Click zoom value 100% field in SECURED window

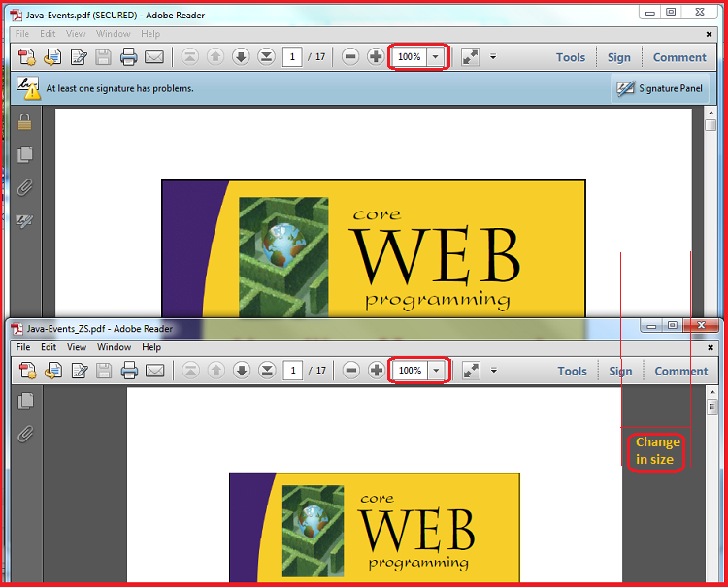409,56
